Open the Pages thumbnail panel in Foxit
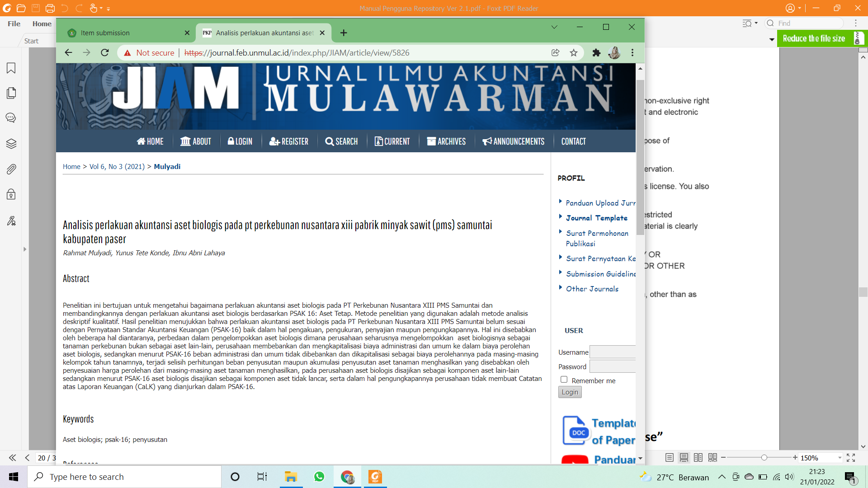Image resolution: width=868 pixels, height=488 pixels. (x=11, y=93)
